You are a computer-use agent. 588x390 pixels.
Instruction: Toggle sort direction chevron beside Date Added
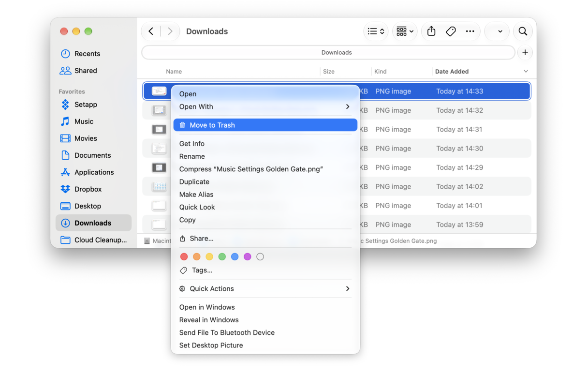click(526, 72)
